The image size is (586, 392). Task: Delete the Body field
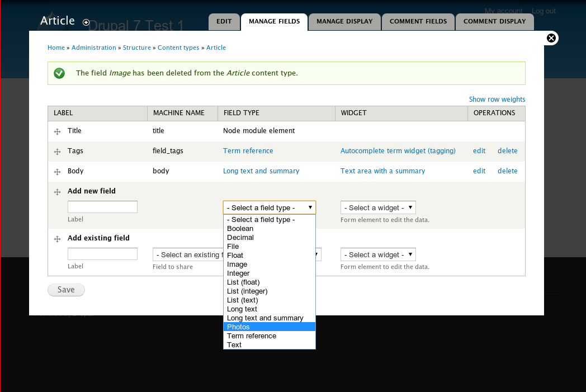click(x=508, y=171)
